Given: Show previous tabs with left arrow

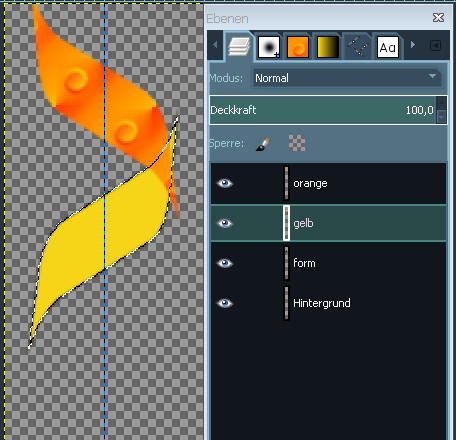Looking at the screenshot, I should pos(215,45).
